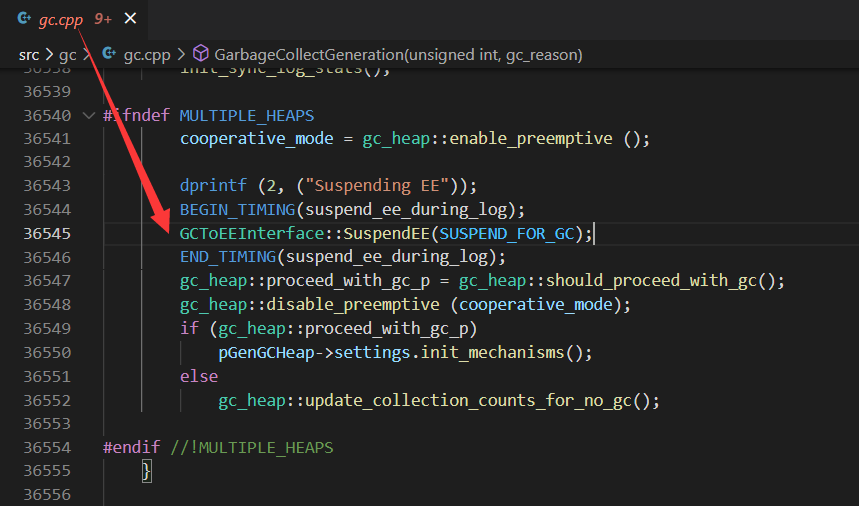Image resolution: width=859 pixels, height=506 pixels.
Task: Click the gc.cpp file name in the breadcrumb
Action: click(147, 54)
